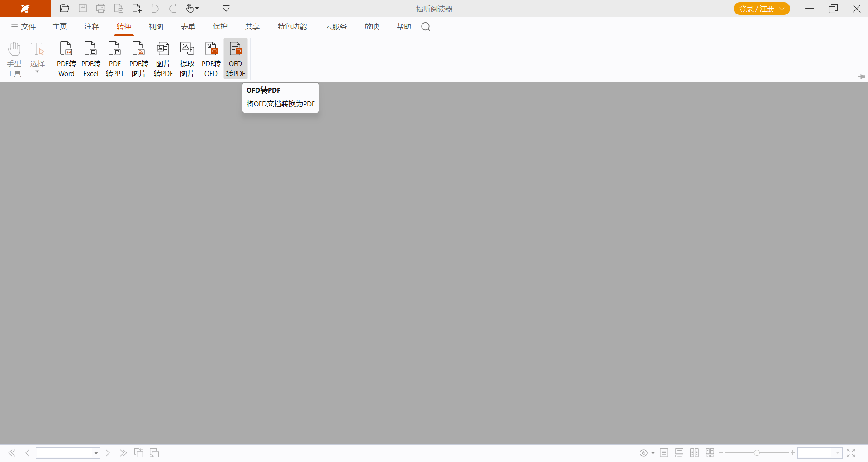The height and width of the screenshot is (462, 868).
Task: Choose the 提取图片 extract images tool
Action: [x=187, y=59]
